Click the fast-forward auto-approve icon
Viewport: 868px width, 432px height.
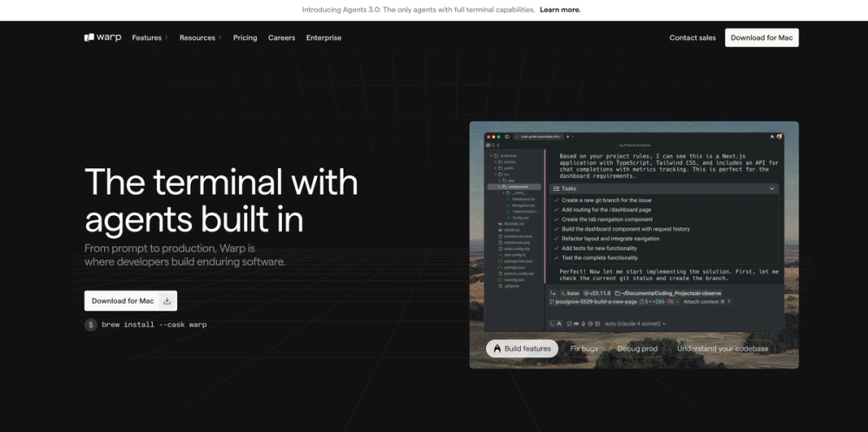point(576,324)
